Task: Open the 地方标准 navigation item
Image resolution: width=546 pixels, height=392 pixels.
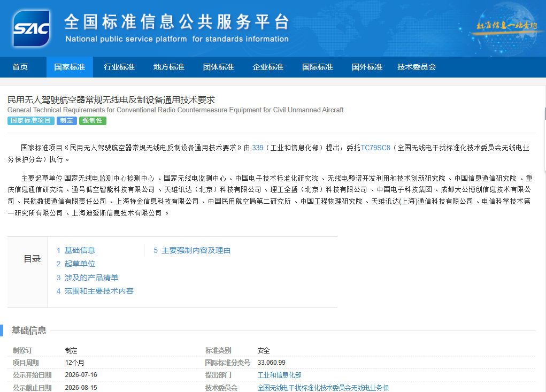Action: (169, 67)
